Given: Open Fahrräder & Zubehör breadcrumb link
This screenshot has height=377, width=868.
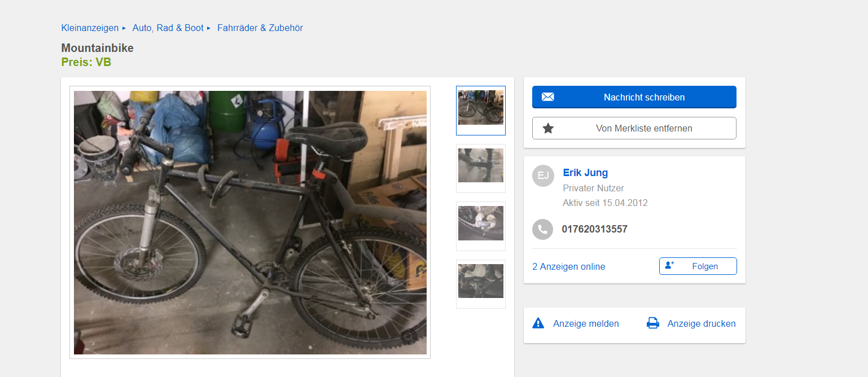Looking at the screenshot, I should 260,28.
